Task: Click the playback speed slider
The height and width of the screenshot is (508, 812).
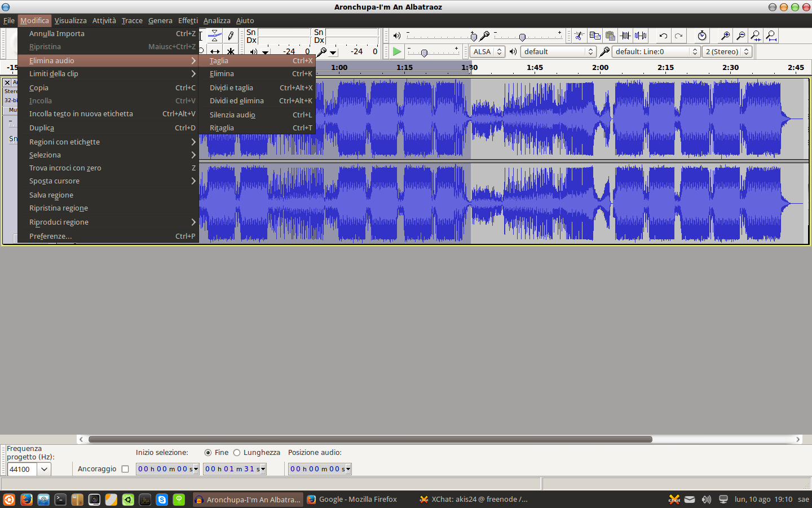Action: pyautogui.click(x=433, y=52)
